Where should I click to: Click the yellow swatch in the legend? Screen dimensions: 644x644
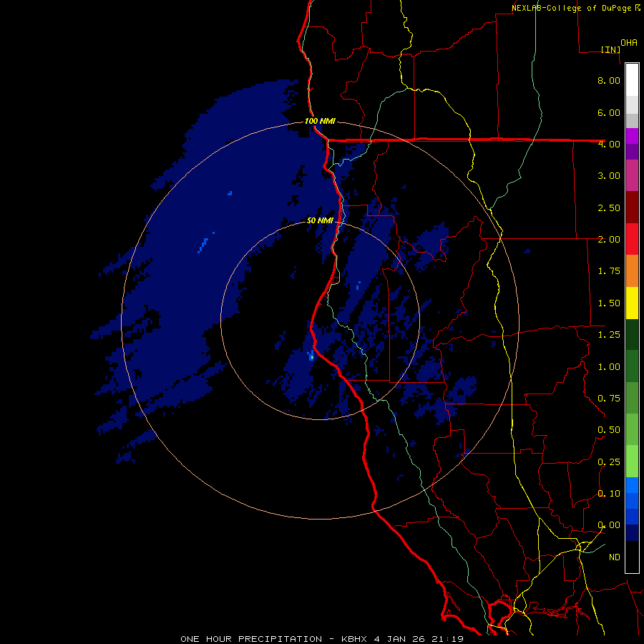point(632,303)
